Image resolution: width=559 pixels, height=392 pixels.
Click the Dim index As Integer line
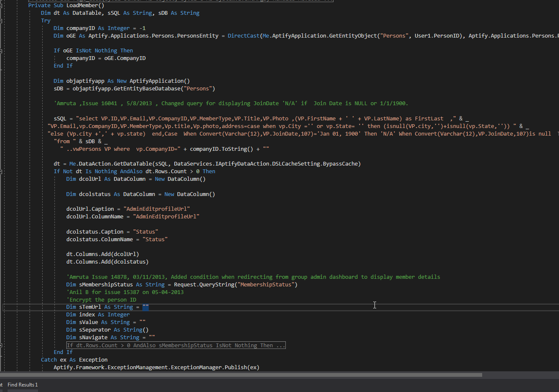pos(98,315)
